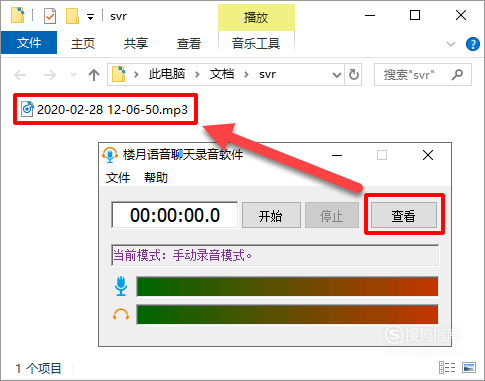Minimize the 楼月语音聊天录音软件 window
485x381 pixels.
click(337, 155)
